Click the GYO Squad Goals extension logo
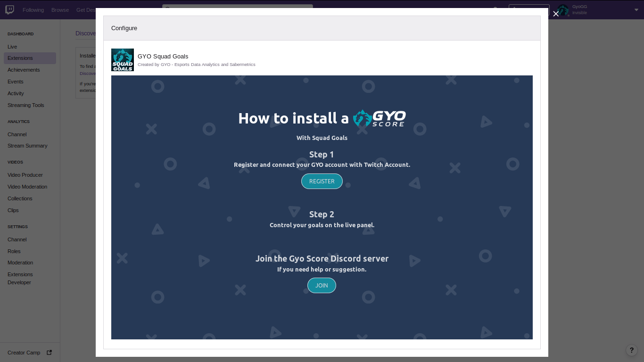This screenshot has height=362, width=644. [x=123, y=60]
